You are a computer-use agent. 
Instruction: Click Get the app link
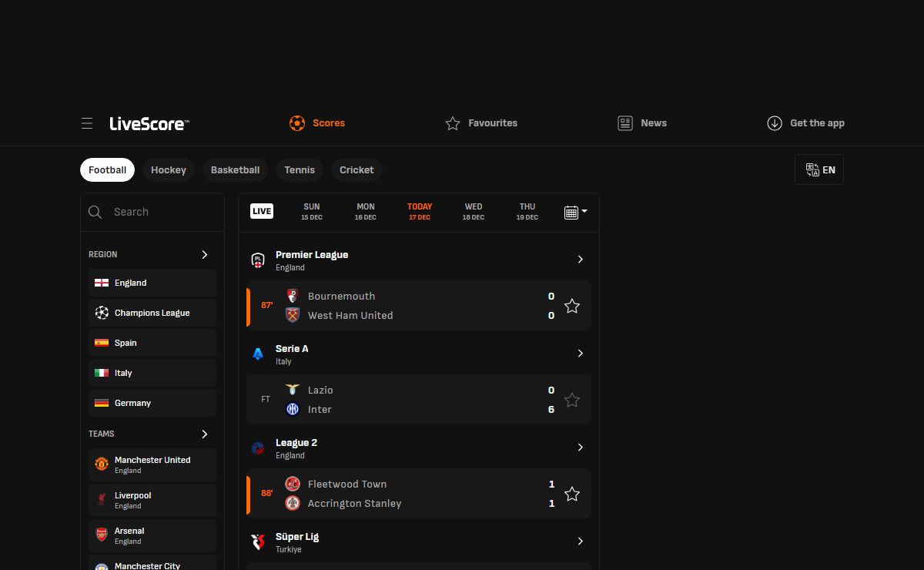click(805, 123)
